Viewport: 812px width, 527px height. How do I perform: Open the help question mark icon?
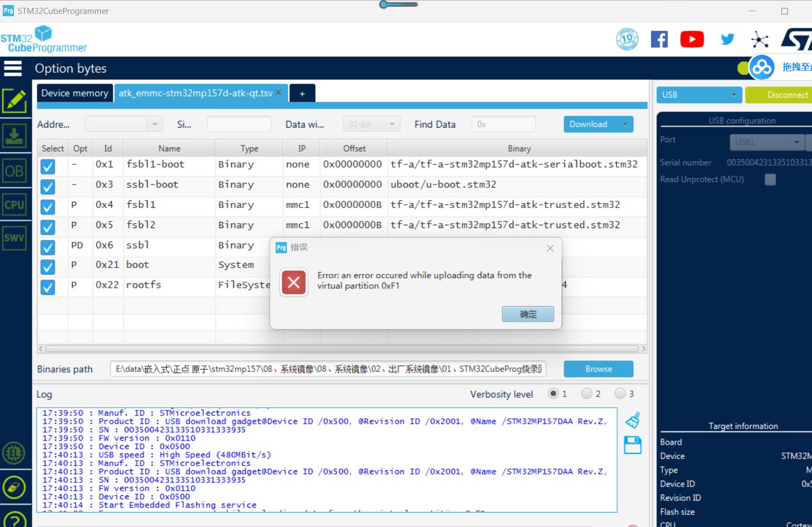14,520
